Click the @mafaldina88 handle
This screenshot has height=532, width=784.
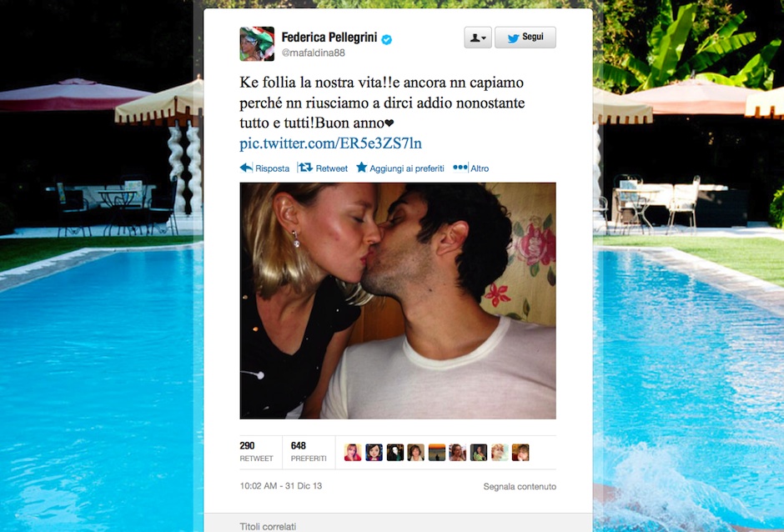click(x=313, y=53)
